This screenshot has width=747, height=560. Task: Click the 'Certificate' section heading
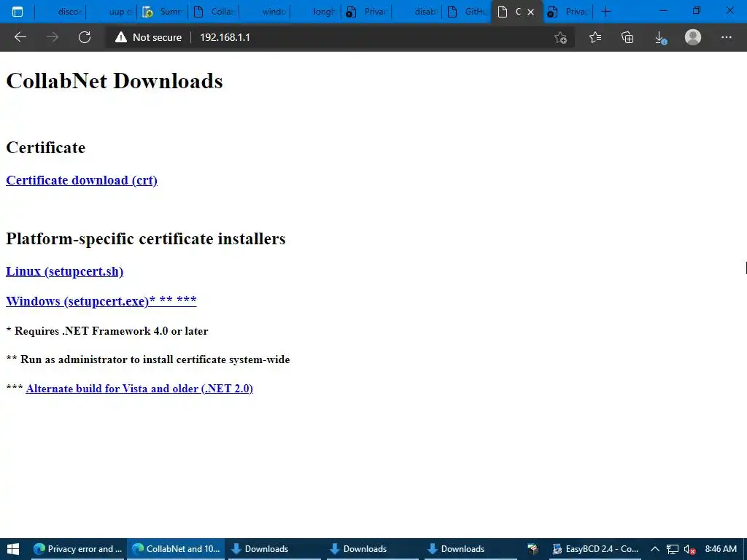click(46, 147)
